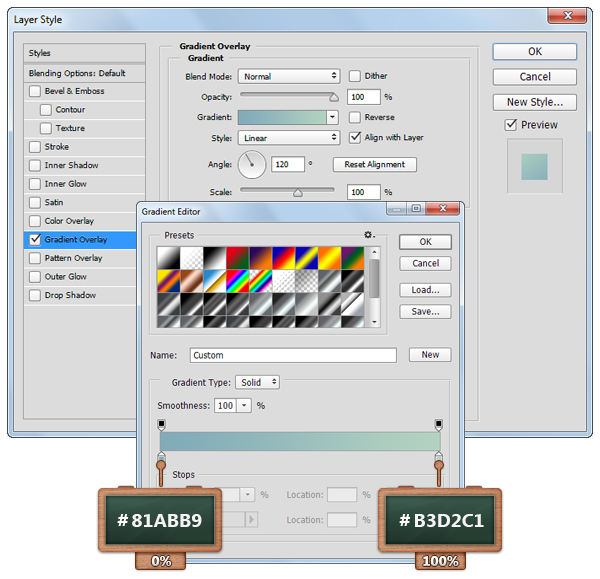600x579 pixels.
Task: Open the Blend Mode dropdown
Action: point(289,76)
